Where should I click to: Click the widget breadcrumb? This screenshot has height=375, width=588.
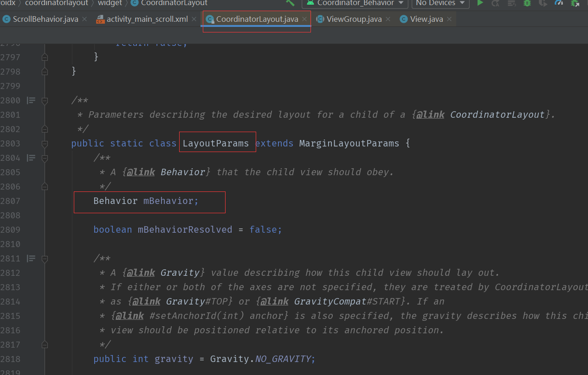110,3
